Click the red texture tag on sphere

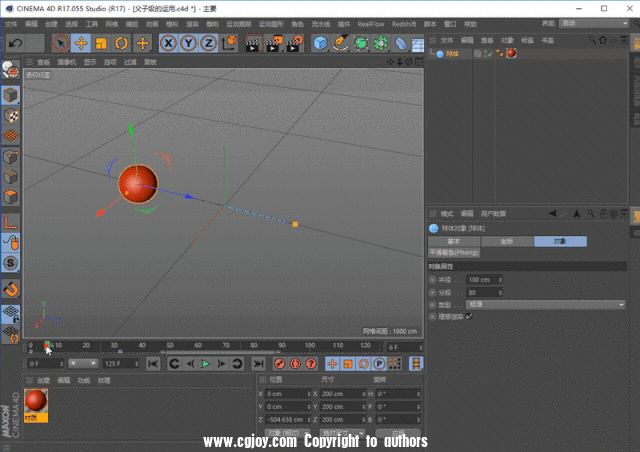(511, 53)
